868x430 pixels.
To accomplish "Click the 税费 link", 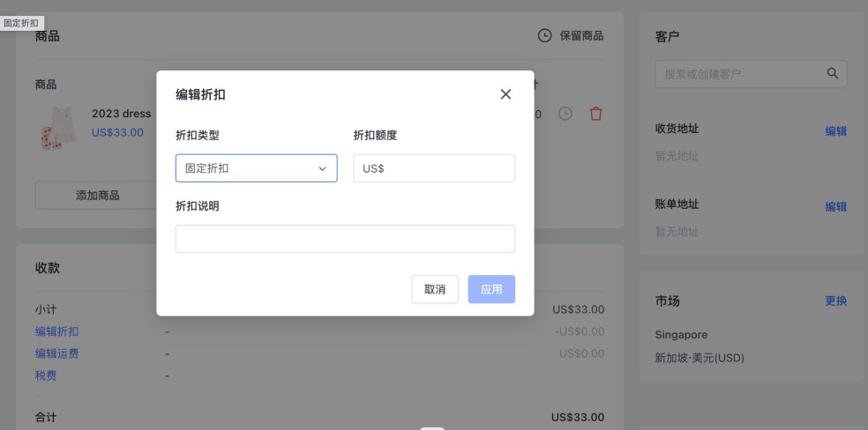I will tap(46, 376).
